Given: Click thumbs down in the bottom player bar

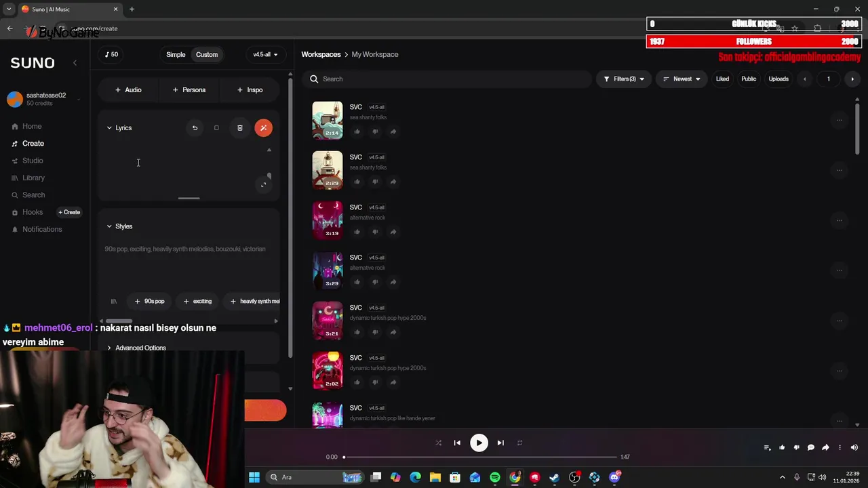Looking at the screenshot, I should (796, 447).
